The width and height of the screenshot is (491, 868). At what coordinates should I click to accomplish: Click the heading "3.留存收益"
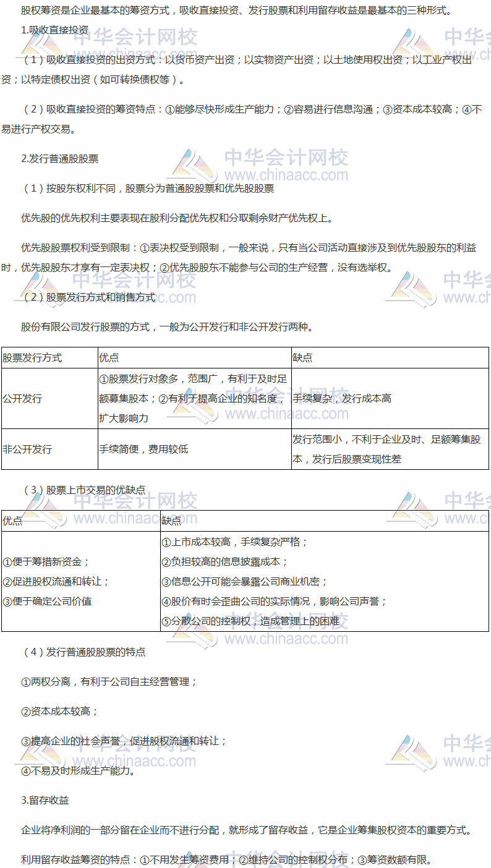click(45, 800)
